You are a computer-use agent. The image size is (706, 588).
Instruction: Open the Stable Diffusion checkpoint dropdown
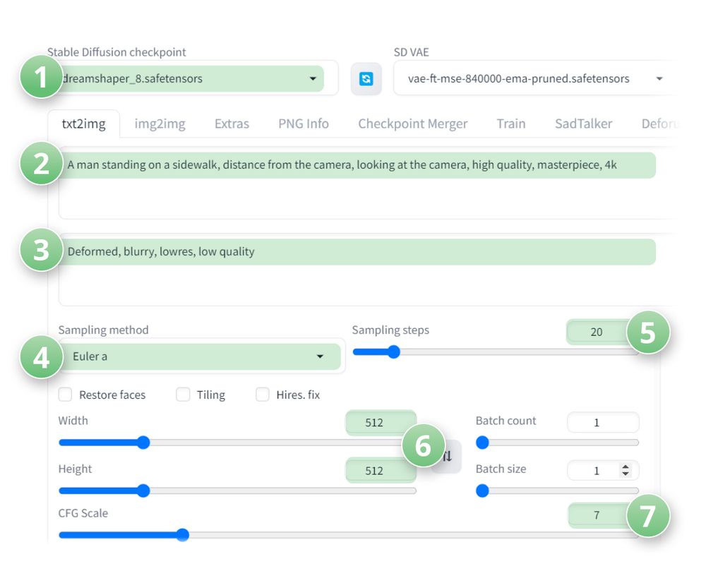[x=191, y=79]
